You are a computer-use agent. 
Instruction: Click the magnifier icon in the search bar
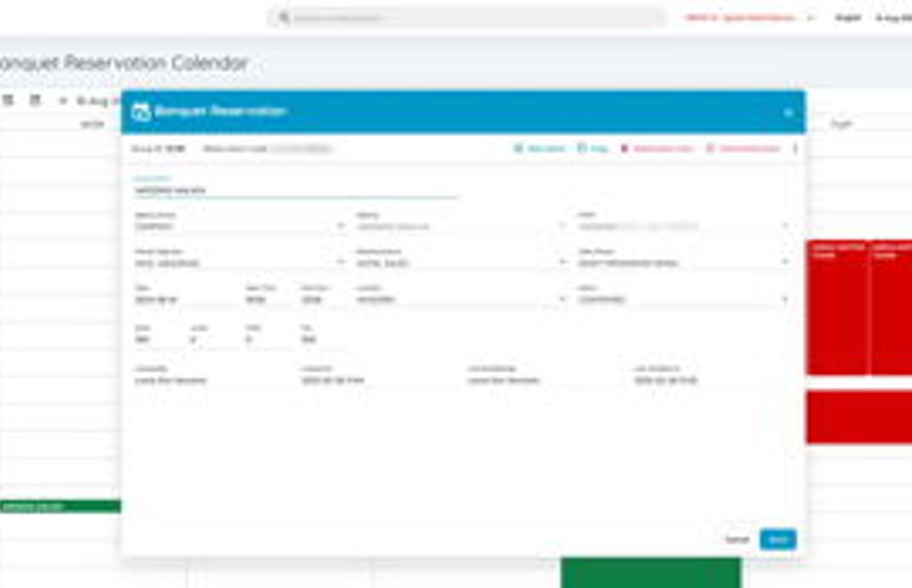[x=283, y=18]
